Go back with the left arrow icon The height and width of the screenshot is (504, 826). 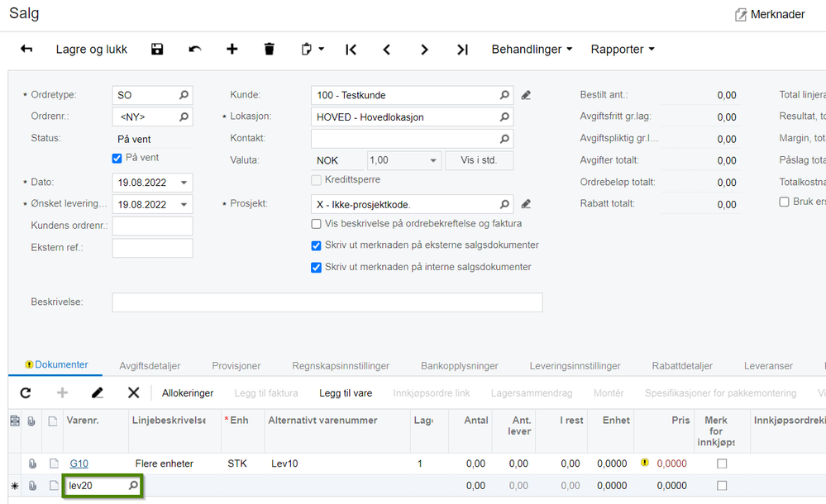26,49
